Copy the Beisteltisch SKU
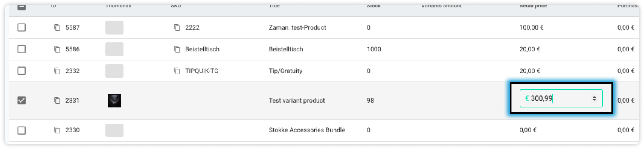Screen dimensions: 644x149 (x=177, y=49)
